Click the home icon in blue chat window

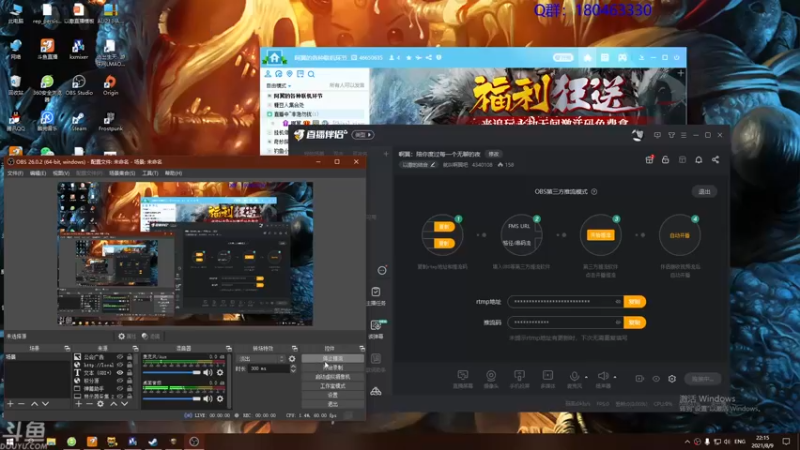click(274, 58)
